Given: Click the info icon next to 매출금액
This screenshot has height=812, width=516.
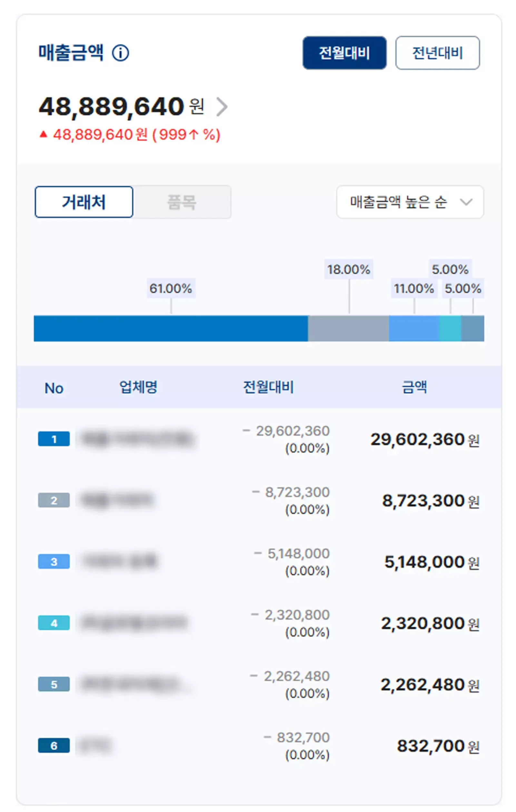Looking at the screenshot, I should [x=121, y=53].
